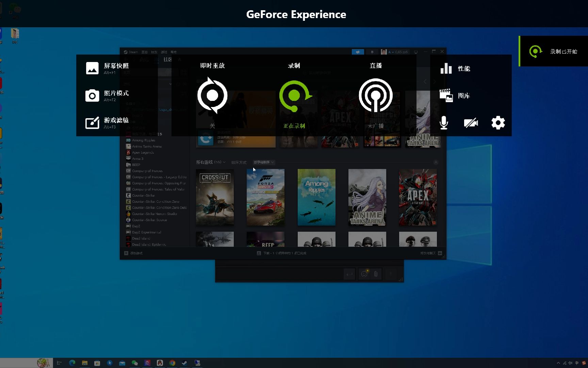This screenshot has width=588, height=368.
Task: Select BEEP in library list
Action: click(x=136, y=165)
